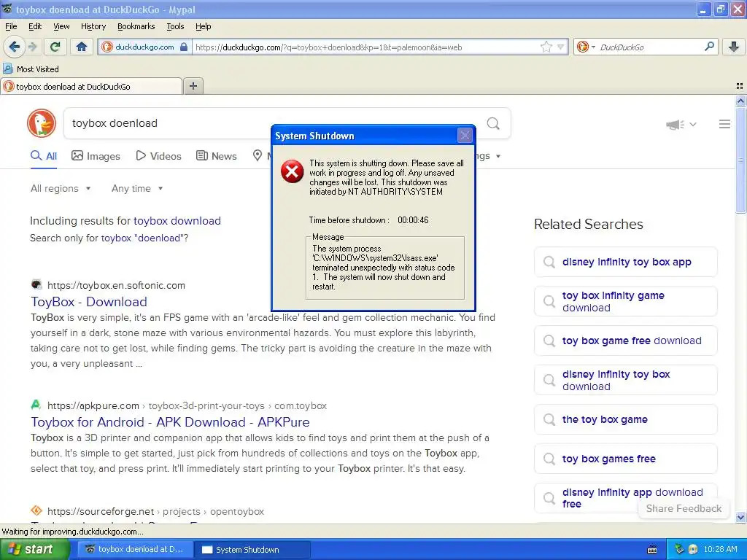Select related search disney infinity toy box app
This screenshot has height=560, width=747.
tap(625, 262)
